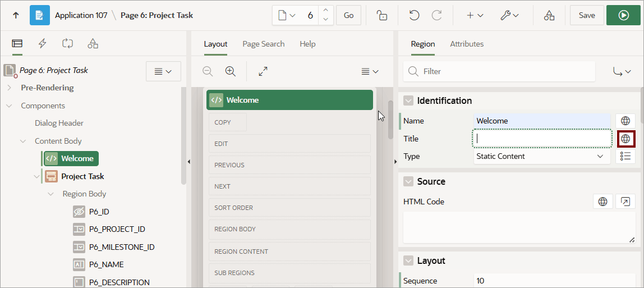Click the REGION BODY slot in Layout

tap(289, 229)
